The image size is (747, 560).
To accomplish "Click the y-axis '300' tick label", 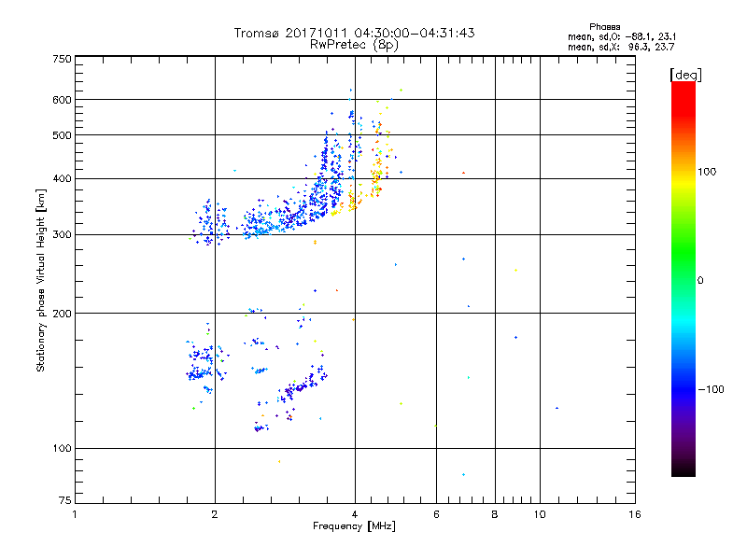I will pyautogui.click(x=62, y=234).
